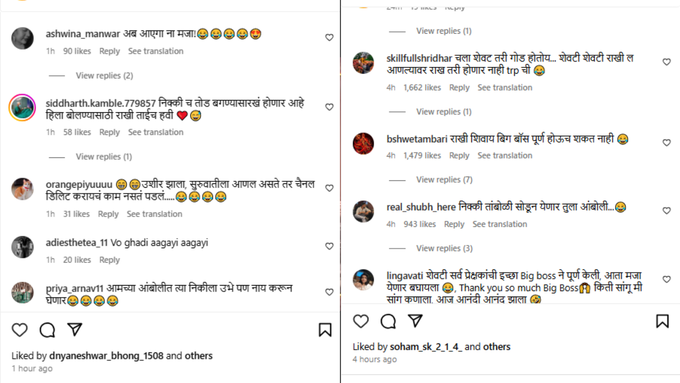
Task: View others who liked the right post
Action: coord(497,347)
